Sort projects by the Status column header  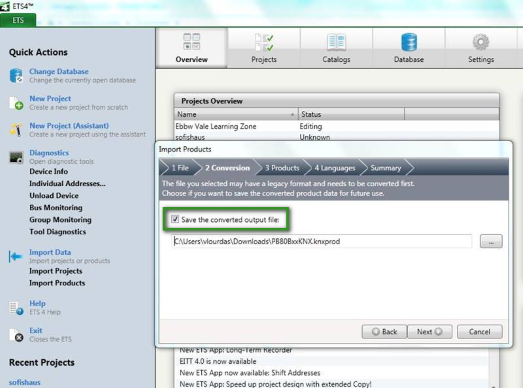click(x=351, y=114)
